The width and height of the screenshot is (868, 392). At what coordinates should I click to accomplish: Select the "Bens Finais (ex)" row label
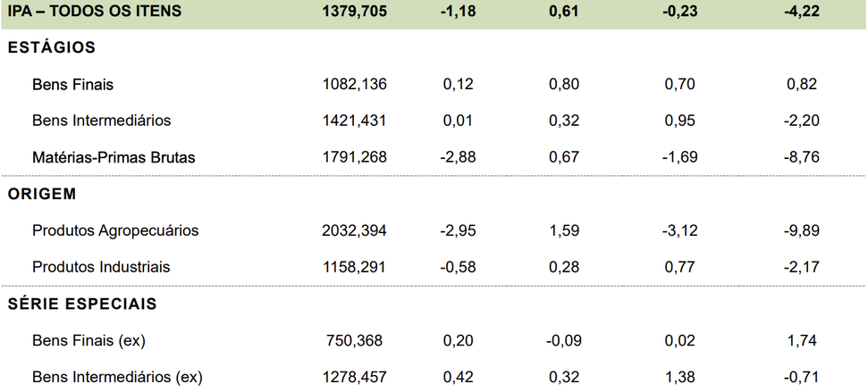coord(88,340)
